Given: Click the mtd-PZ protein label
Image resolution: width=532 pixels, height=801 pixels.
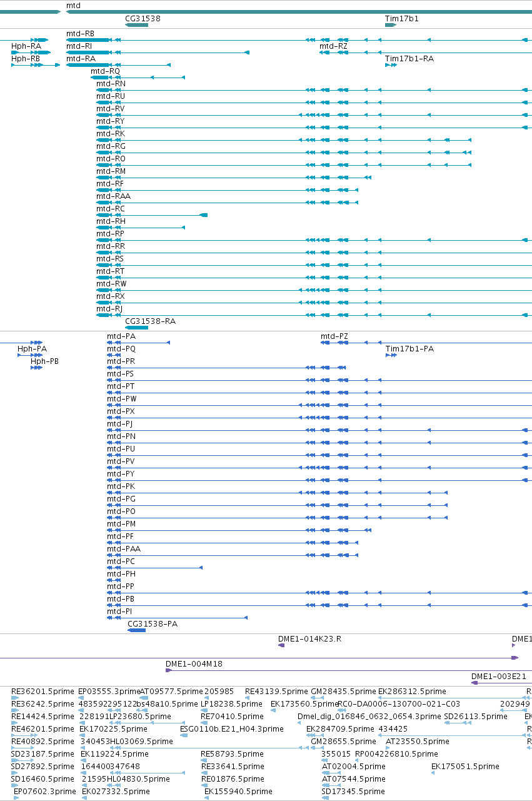Looking at the screenshot, I should (334, 336).
